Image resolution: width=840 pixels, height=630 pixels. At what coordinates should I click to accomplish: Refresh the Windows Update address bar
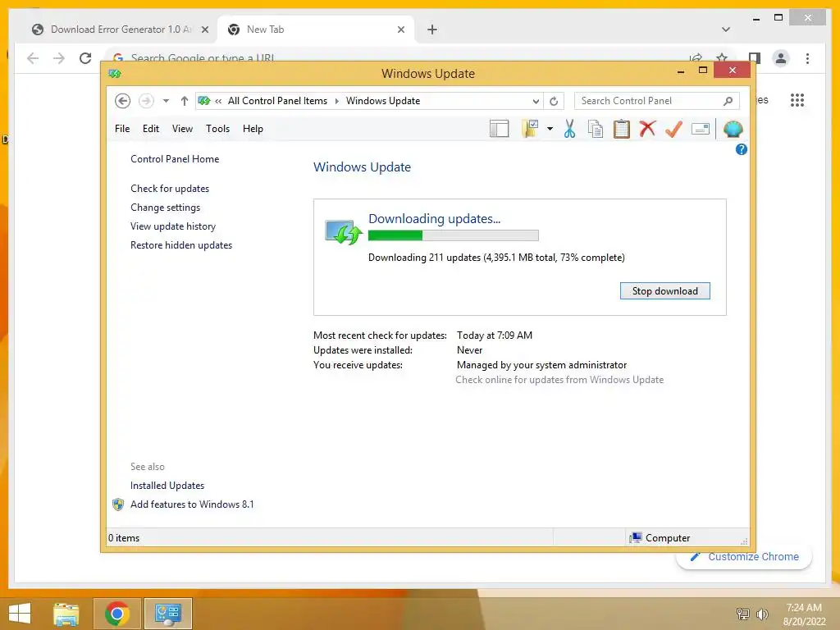click(x=554, y=101)
